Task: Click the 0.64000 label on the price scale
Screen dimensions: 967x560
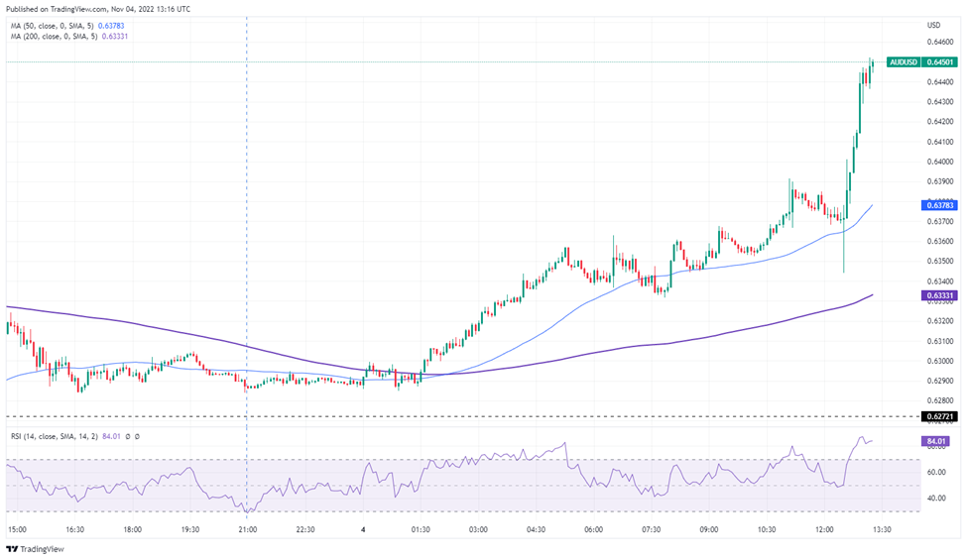Action: point(939,162)
